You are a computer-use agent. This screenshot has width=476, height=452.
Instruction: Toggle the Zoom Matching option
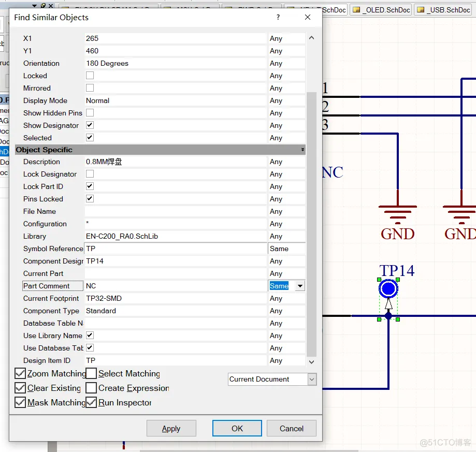point(20,373)
